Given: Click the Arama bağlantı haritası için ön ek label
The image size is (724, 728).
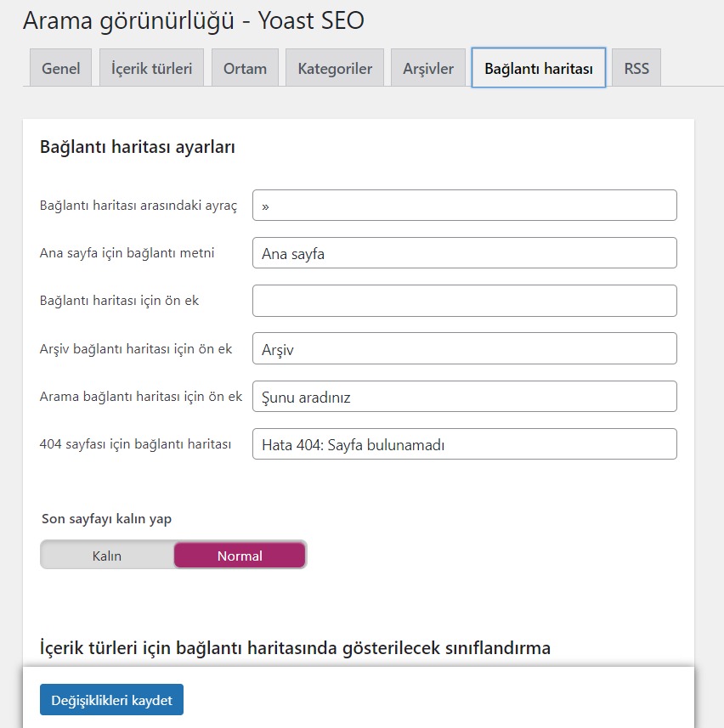Looking at the screenshot, I should [x=141, y=397].
